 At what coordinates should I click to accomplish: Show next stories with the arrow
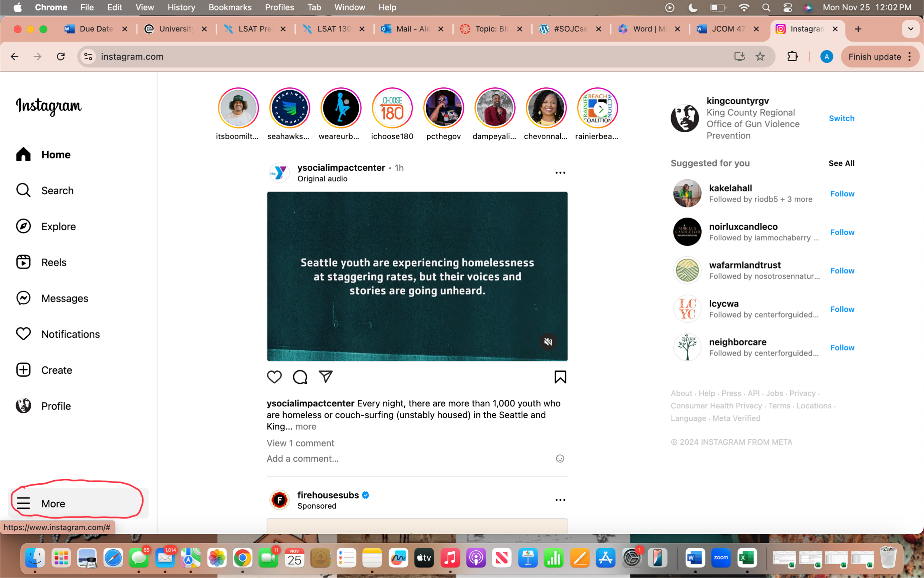[x=601, y=109]
